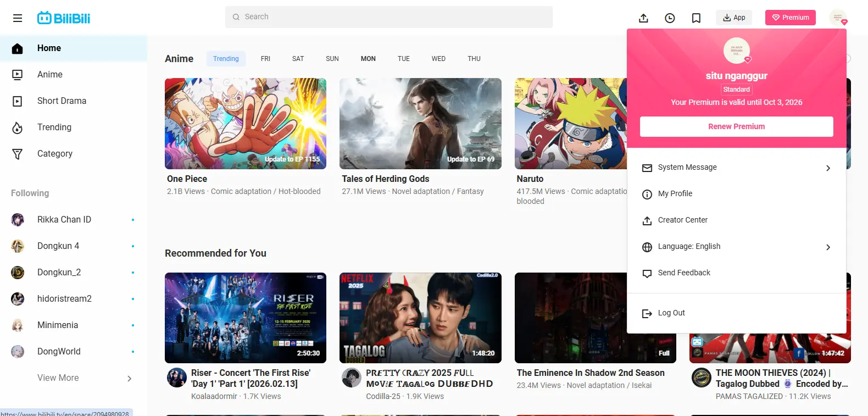Click the Language globe icon
This screenshot has height=416, width=868.
(647, 247)
